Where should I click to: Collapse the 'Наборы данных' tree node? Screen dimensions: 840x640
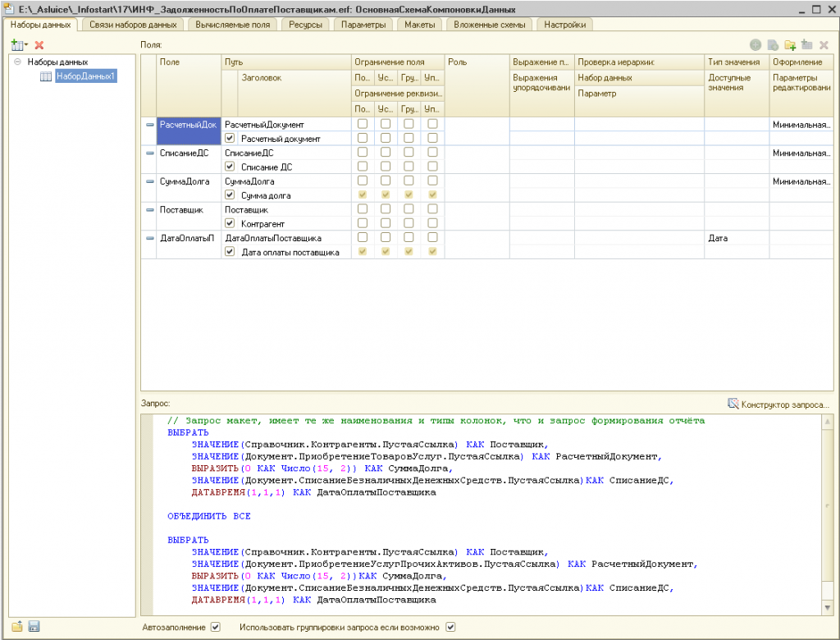[x=18, y=62]
